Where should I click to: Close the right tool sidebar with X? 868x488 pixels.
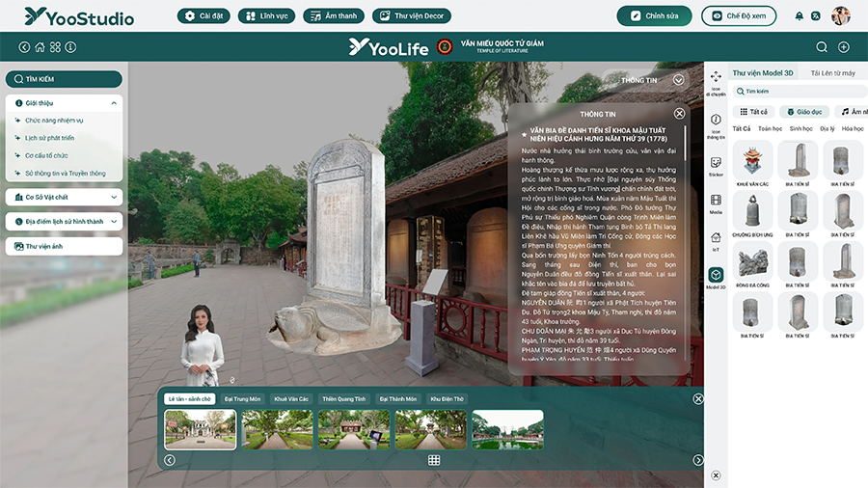tap(716, 475)
